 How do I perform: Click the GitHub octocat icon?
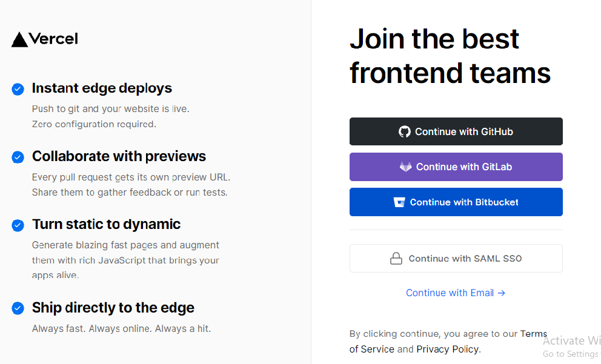coord(404,131)
